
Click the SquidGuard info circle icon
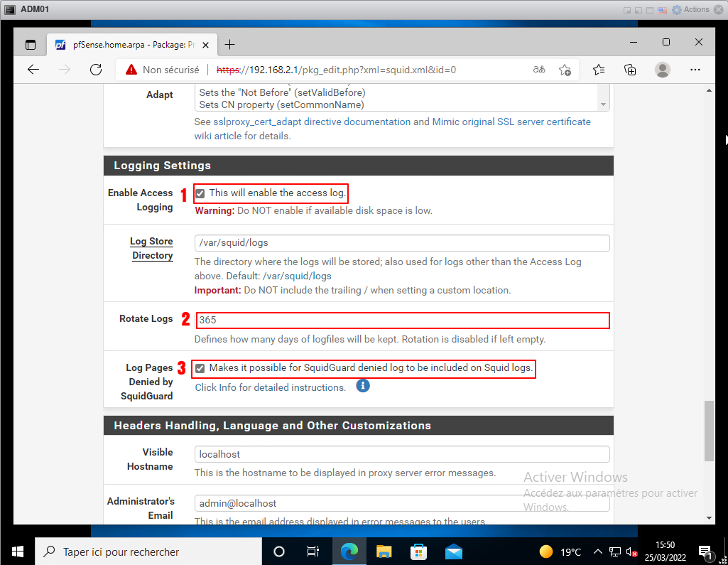[363, 386]
